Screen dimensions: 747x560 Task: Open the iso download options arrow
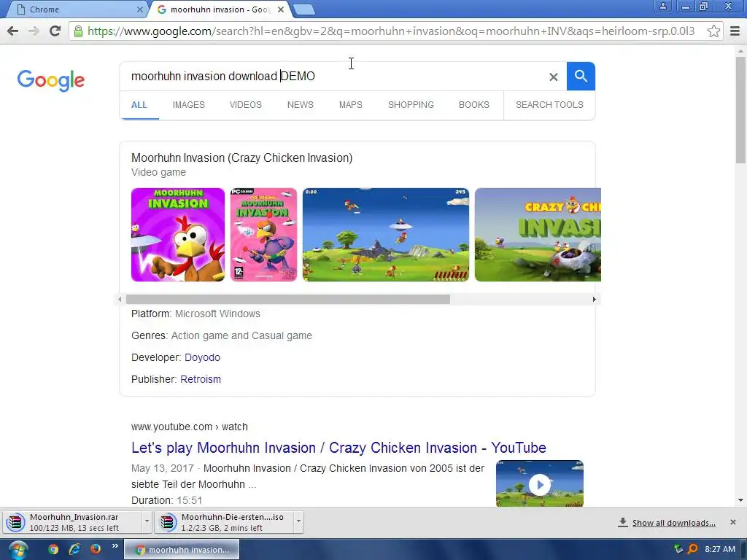click(298, 521)
